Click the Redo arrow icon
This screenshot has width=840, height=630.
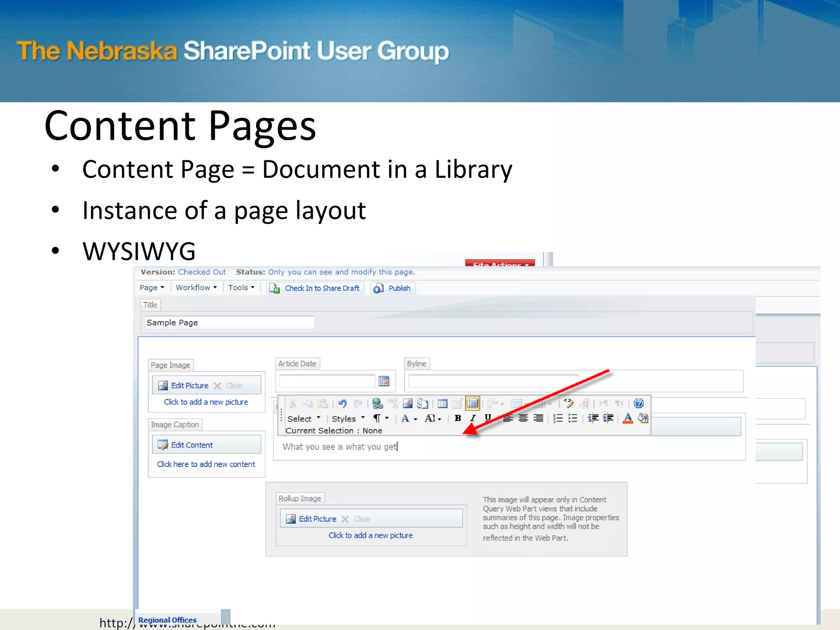[x=358, y=404]
